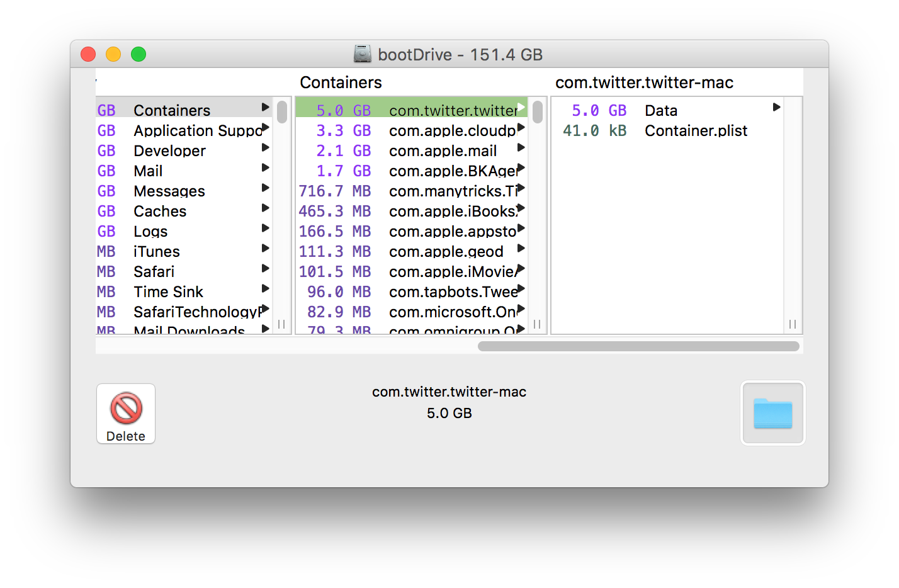Screen dimensions: 899x588
Task: Click the yellow minimize window button
Action: click(113, 54)
